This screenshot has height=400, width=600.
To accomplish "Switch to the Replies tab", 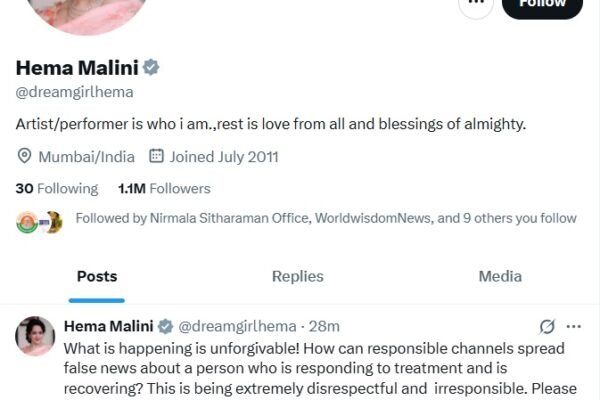I will [x=298, y=276].
